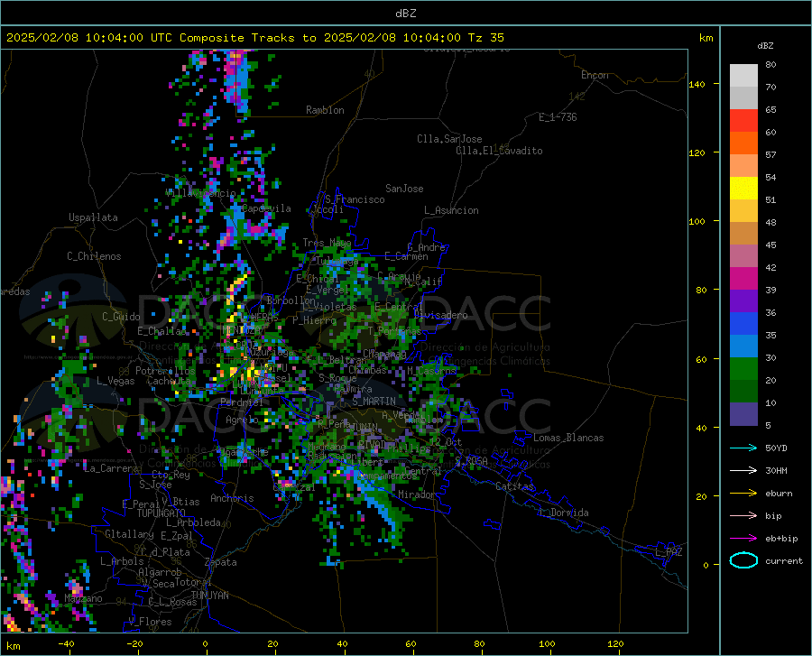Viewport: 812px width, 656px height.
Task: Click the 'Uspallata' map label
Action: 93,217
